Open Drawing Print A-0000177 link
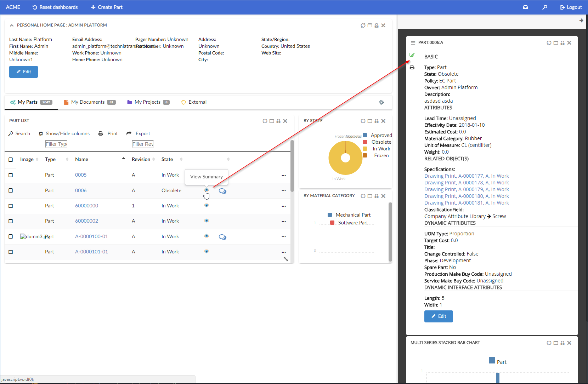The image size is (588, 384). pos(466,176)
